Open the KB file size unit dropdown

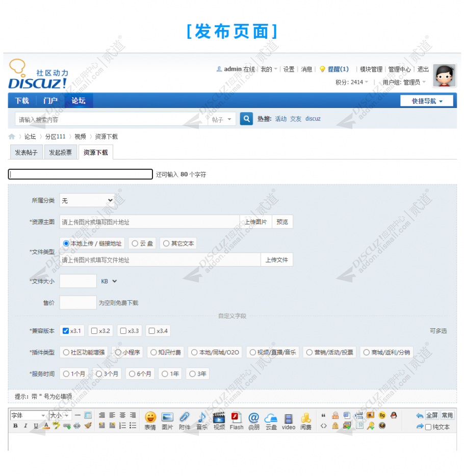pos(109,281)
